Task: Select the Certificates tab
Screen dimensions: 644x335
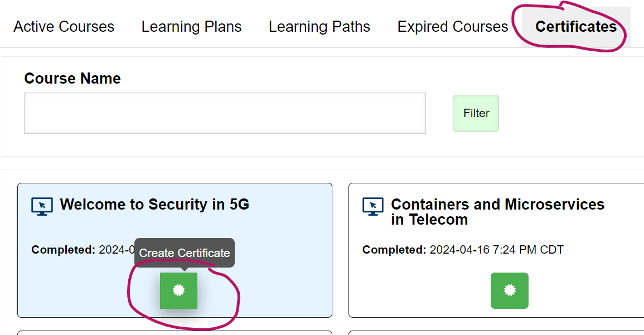Action: (575, 27)
